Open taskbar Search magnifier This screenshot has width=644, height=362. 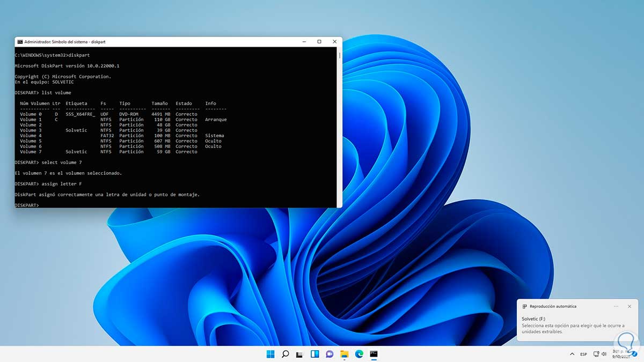click(x=286, y=354)
